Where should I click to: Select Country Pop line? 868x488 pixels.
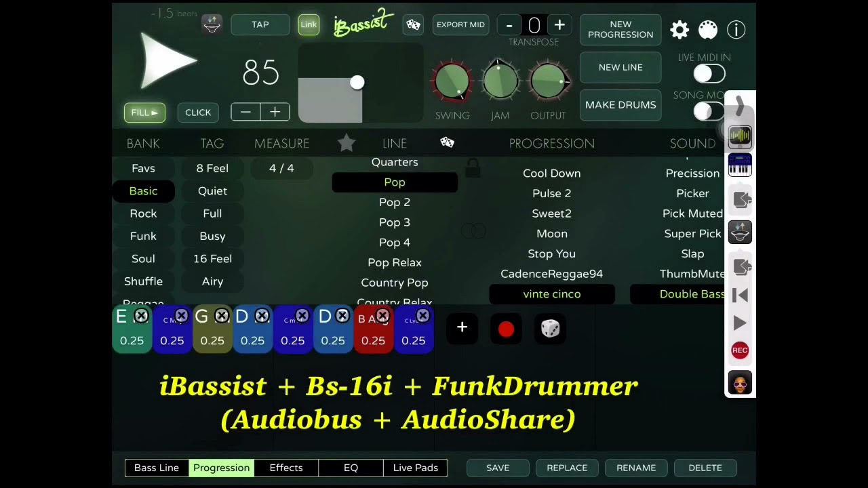coord(395,283)
